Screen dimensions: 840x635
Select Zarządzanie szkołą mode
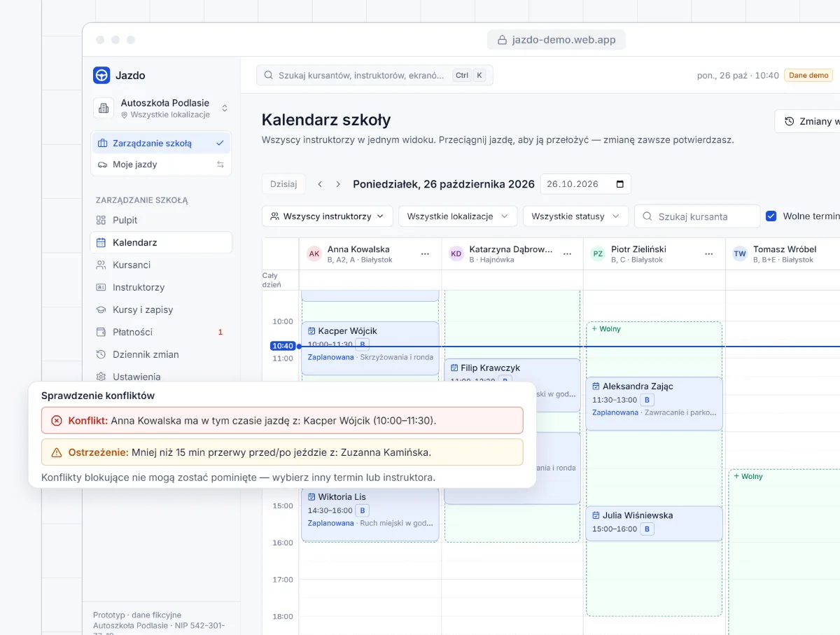162,144
